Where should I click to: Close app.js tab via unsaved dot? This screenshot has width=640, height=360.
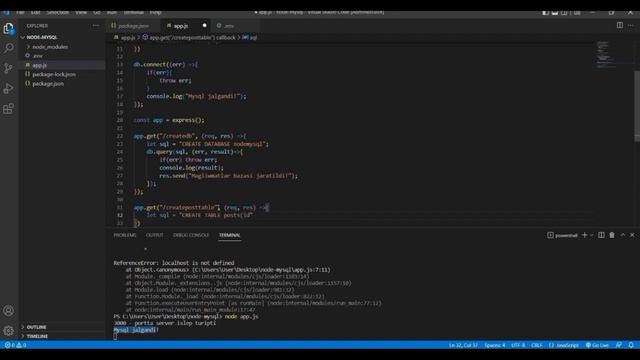[x=204, y=25]
